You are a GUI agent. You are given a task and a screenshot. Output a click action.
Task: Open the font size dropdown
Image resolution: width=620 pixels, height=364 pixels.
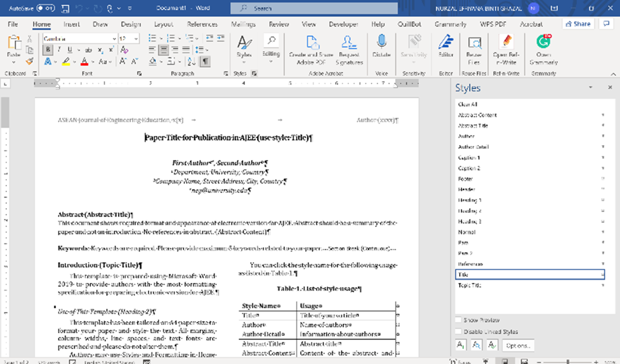[x=136, y=39]
